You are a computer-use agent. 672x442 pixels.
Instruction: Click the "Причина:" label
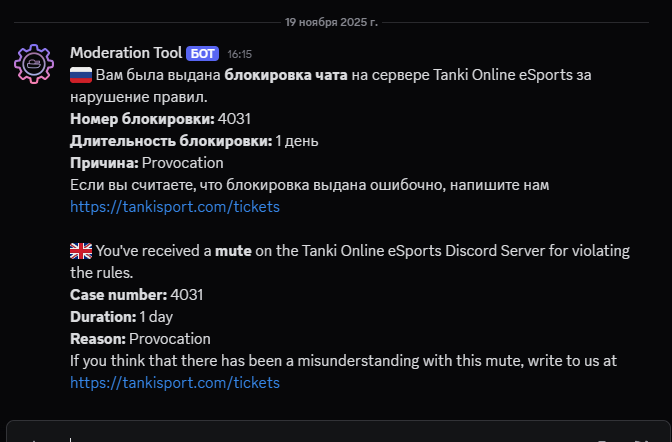coord(104,163)
